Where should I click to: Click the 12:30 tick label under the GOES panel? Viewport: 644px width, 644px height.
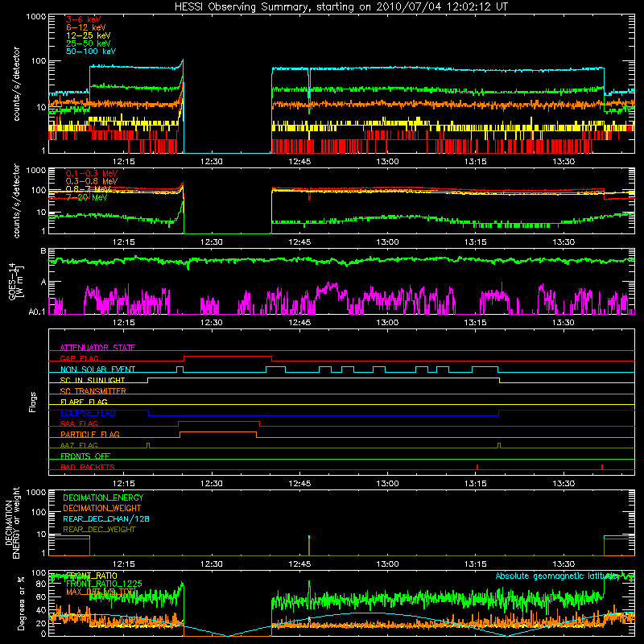[212, 323]
